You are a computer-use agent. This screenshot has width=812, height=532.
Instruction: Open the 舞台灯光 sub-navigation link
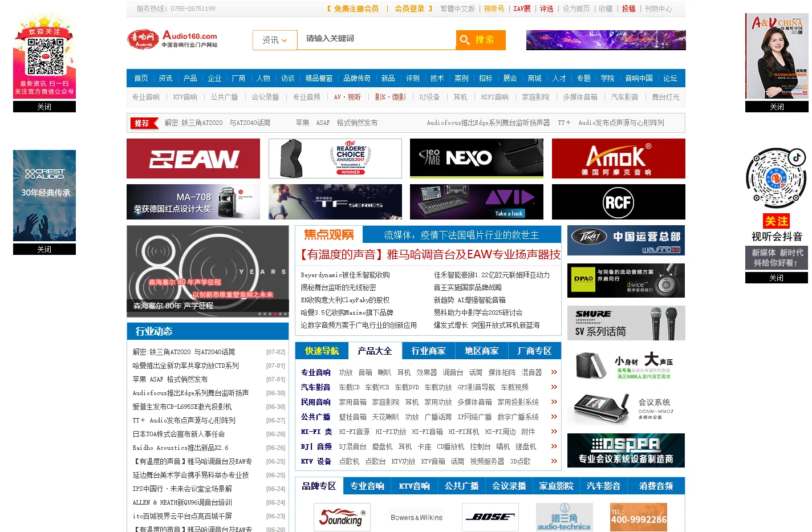click(x=665, y=97)
